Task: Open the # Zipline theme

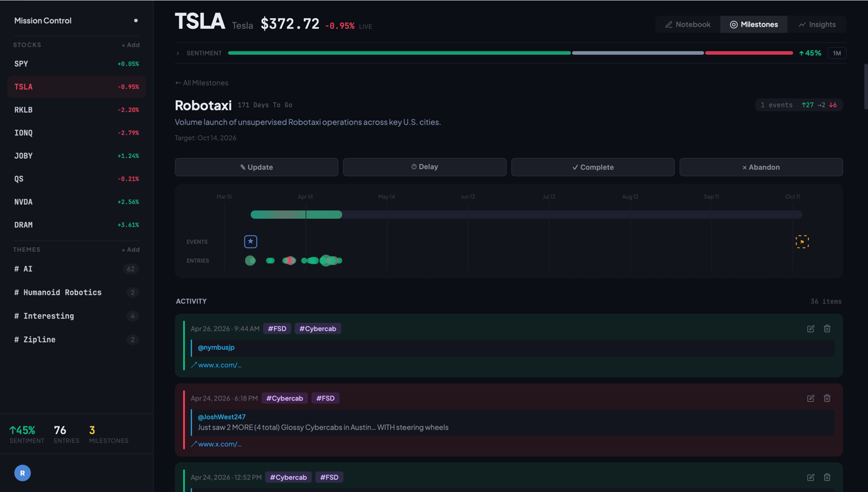Action: 76,340
